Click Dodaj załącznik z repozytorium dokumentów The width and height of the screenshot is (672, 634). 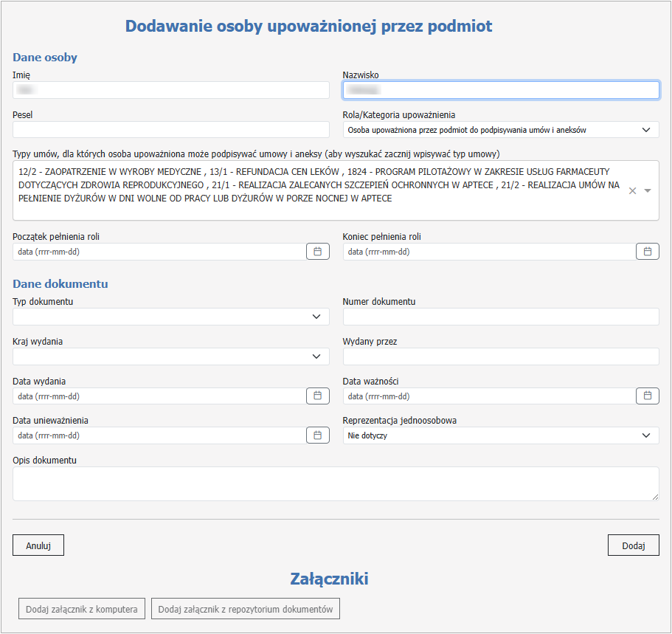[x=246, y=610]
